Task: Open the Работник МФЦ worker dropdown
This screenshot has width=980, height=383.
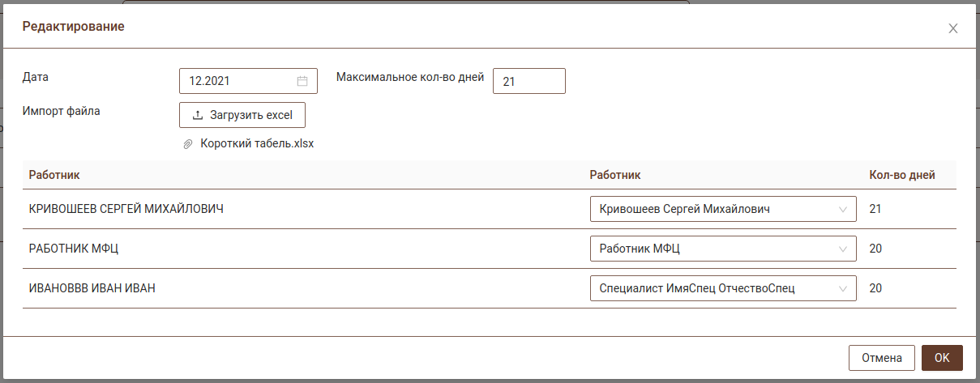Action: [x=722, y=249]
